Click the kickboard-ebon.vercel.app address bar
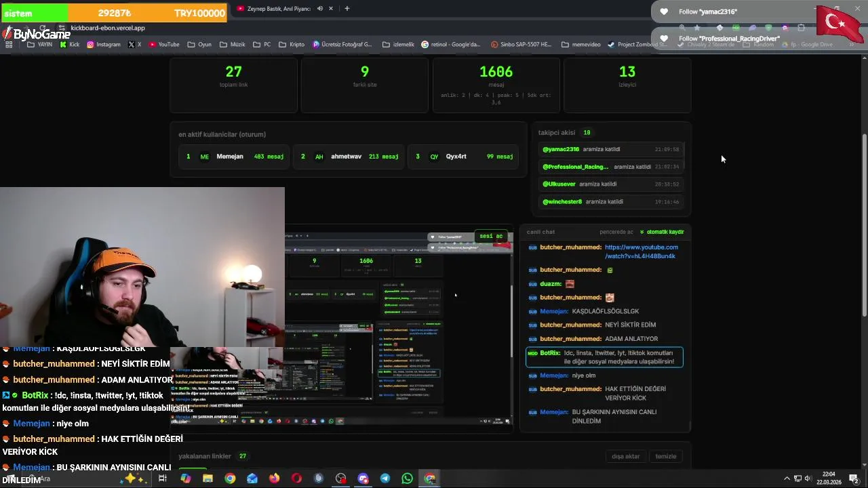The height and width of the screenshot is (488, 868). click(x=108, y=28)
